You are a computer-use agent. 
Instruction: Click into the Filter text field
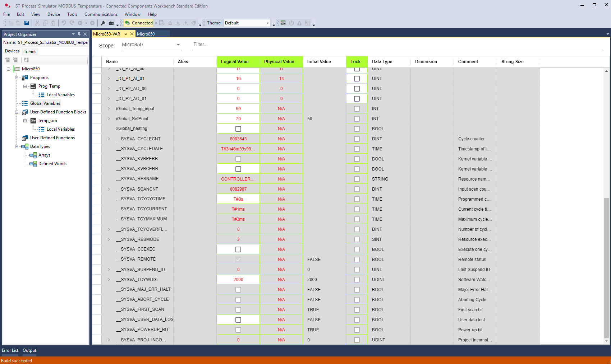[x=395, y=45]
